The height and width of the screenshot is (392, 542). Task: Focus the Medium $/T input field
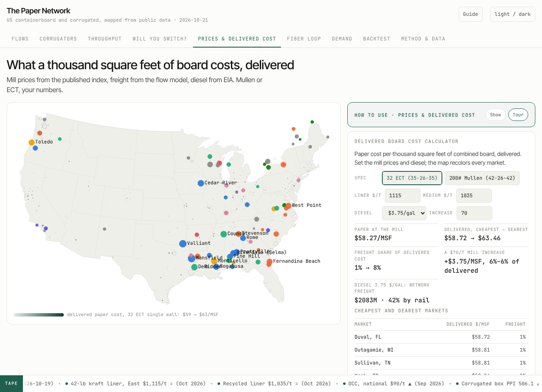(474, 196)
